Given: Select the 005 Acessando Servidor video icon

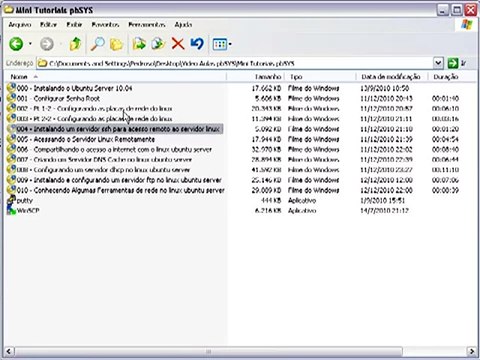Looking at the screenshot, I should pyautogui.click(x=11, y=139).
